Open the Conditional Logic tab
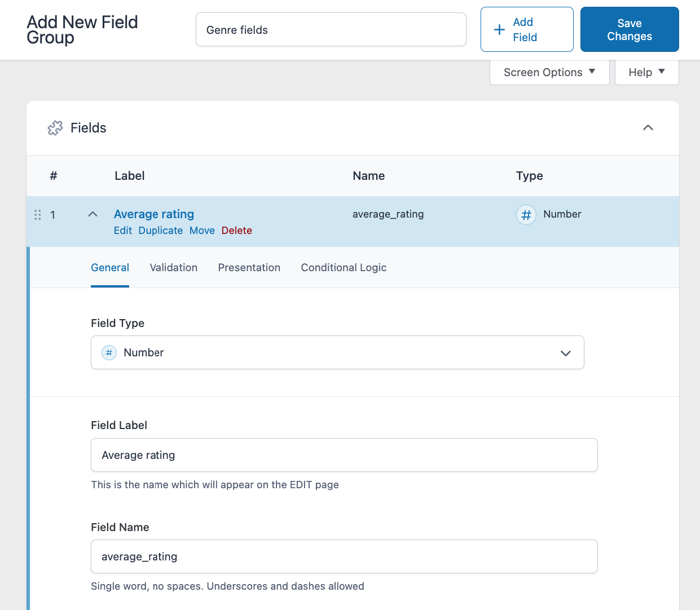This screenshot has width=700, height=610. pos(344,267)
